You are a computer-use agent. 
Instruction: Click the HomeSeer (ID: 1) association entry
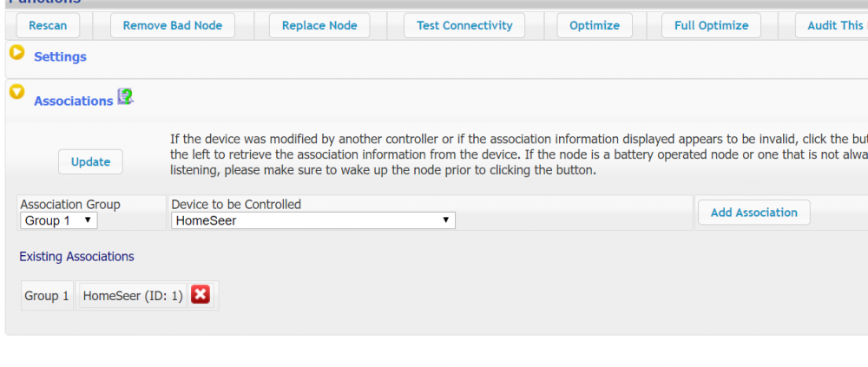tap(133, 296)
